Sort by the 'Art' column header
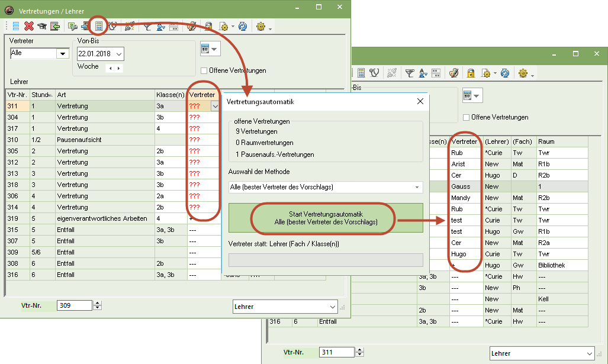The image size is (608, 364). coord(105,95)
